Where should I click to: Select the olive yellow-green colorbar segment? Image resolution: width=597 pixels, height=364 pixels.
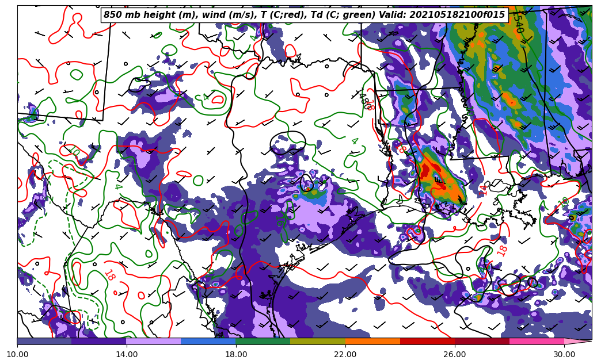(318, 341)
